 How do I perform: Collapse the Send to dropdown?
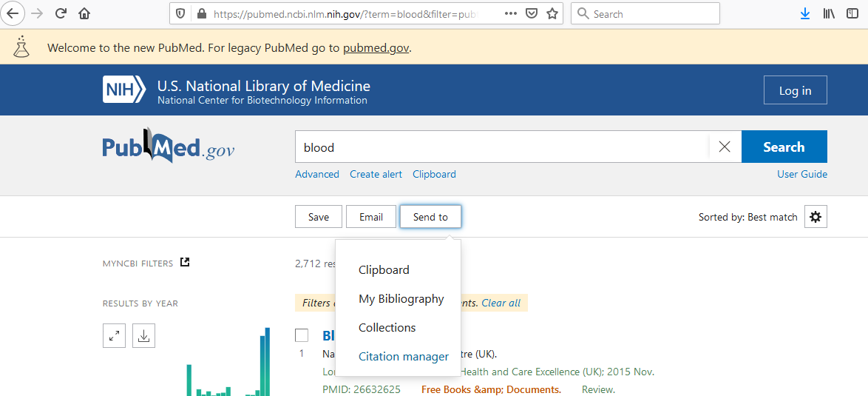click(x=430, y=217)
